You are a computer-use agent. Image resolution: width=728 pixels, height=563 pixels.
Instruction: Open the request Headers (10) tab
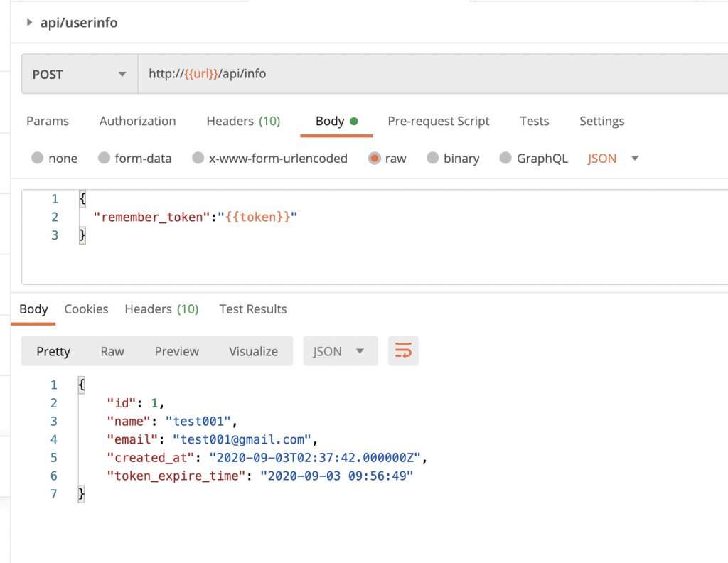pos(243,121)
